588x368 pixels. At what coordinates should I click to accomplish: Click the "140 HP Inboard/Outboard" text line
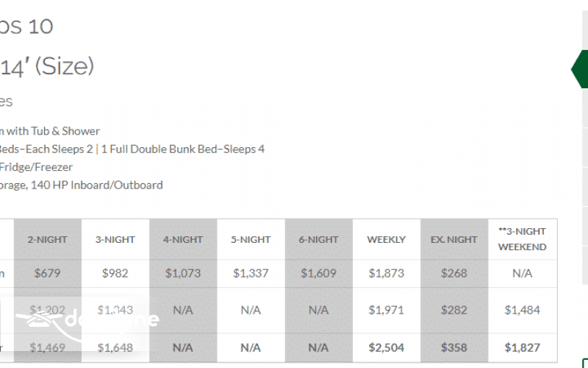click(81, 185)
